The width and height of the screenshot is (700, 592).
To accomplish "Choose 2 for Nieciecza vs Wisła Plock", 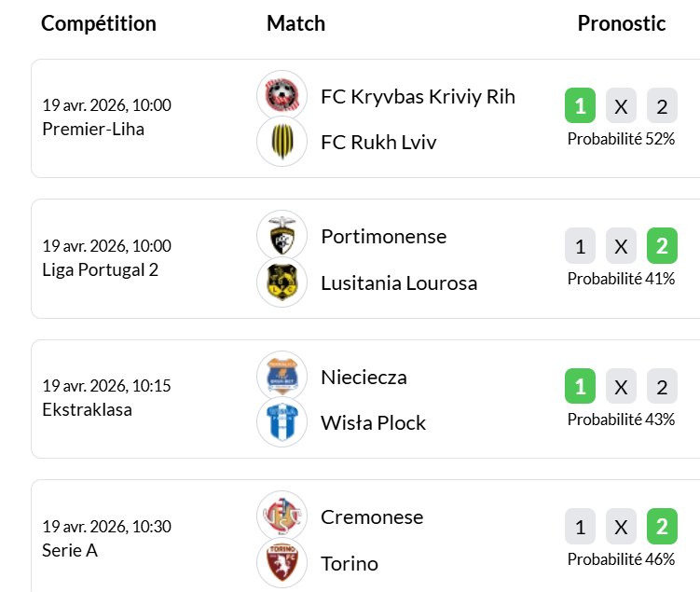I will (662, 386).
